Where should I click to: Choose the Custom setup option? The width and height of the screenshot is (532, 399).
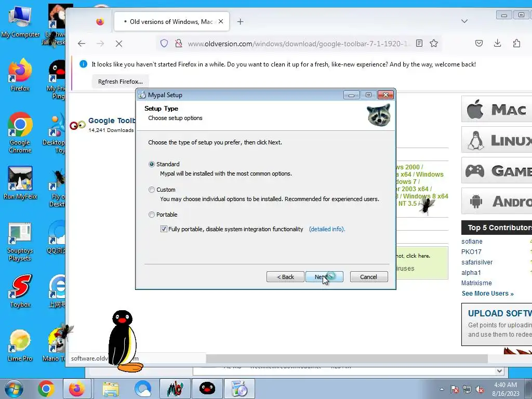152,190
